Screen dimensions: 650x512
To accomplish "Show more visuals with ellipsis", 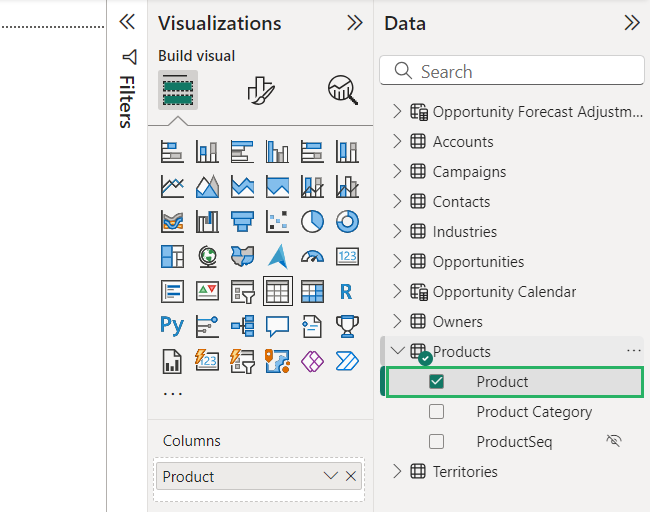I will pos(172,394).
